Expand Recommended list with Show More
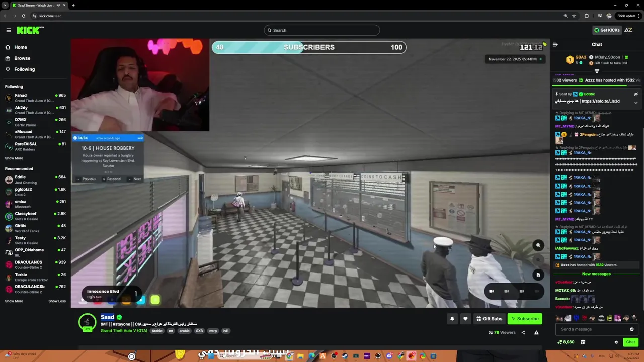This screenshot has width=644, height=362. [x=14, y=301]
